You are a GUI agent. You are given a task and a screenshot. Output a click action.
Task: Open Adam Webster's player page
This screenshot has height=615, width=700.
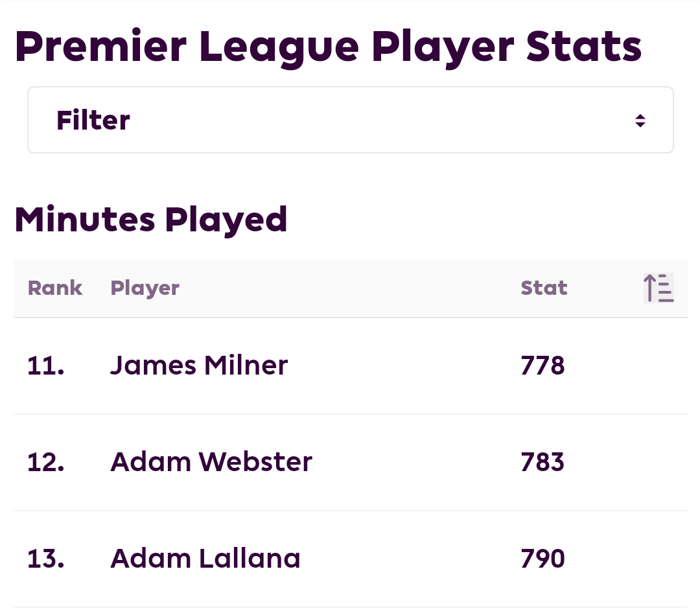pyautogui.click(x=211, y=462)
